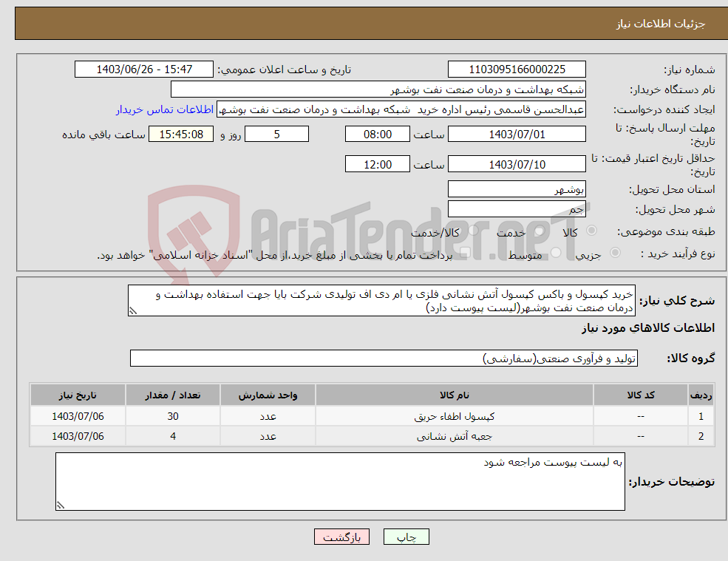Click the buyer organization name field
Viewport: 728px width, 561px height.
(378, 89)
